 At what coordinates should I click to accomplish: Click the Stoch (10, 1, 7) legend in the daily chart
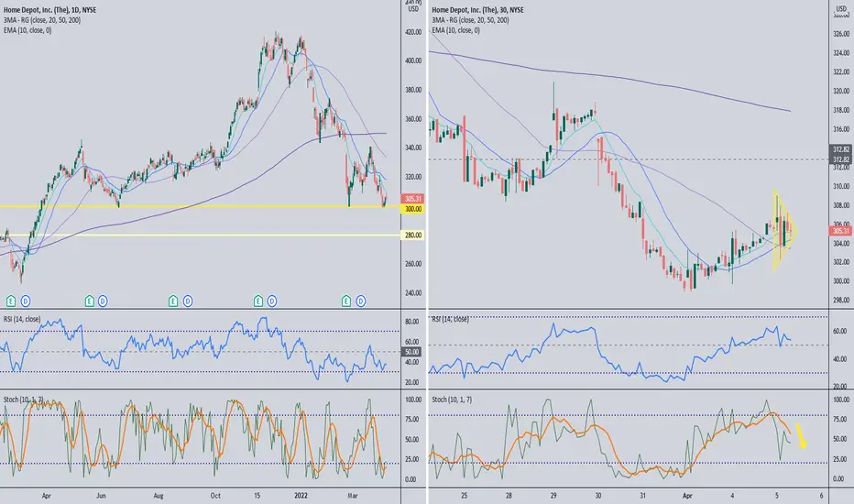click(24, 400)
